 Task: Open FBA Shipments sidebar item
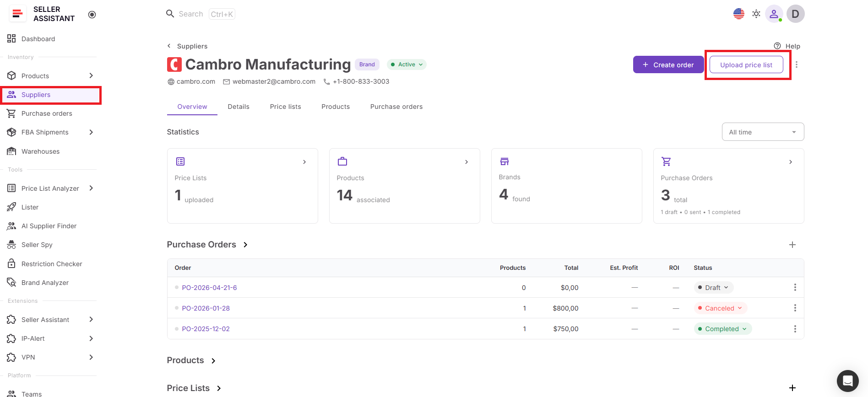[45, 132]
